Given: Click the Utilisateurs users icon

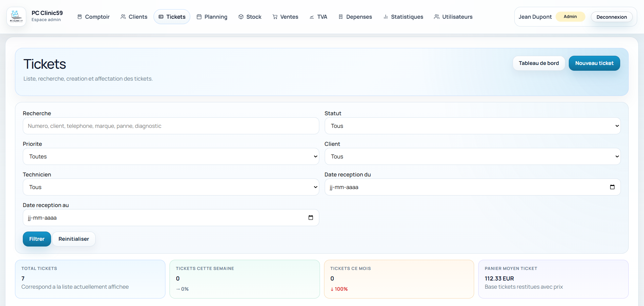Looking at the screenshot, I should (437, 17).
